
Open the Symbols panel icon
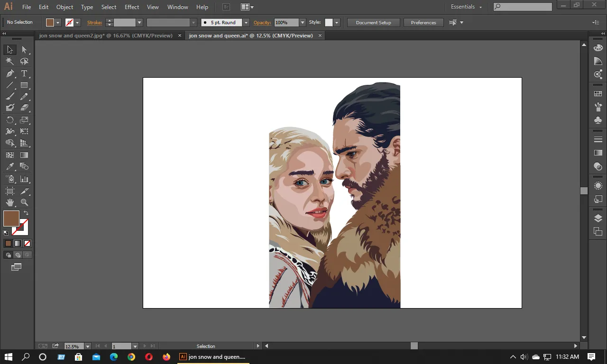pyautogui.click(x=598, y=120)
